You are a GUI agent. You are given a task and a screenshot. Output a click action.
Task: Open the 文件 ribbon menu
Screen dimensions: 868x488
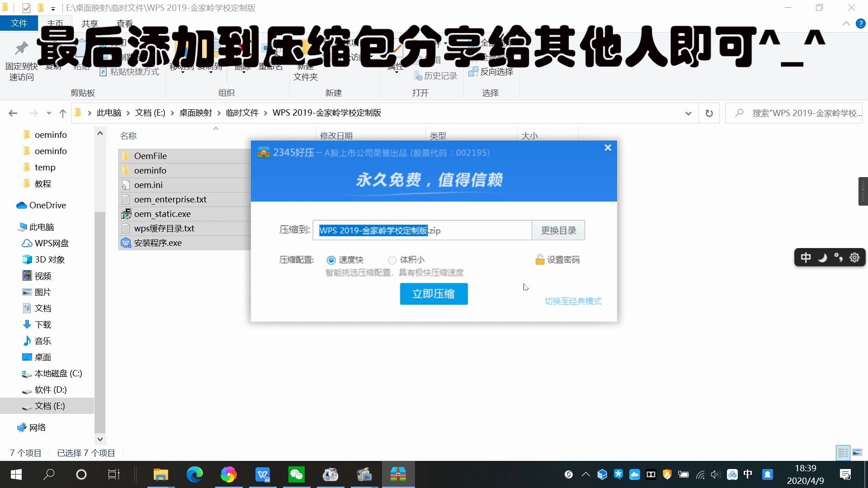coord(19,23)
